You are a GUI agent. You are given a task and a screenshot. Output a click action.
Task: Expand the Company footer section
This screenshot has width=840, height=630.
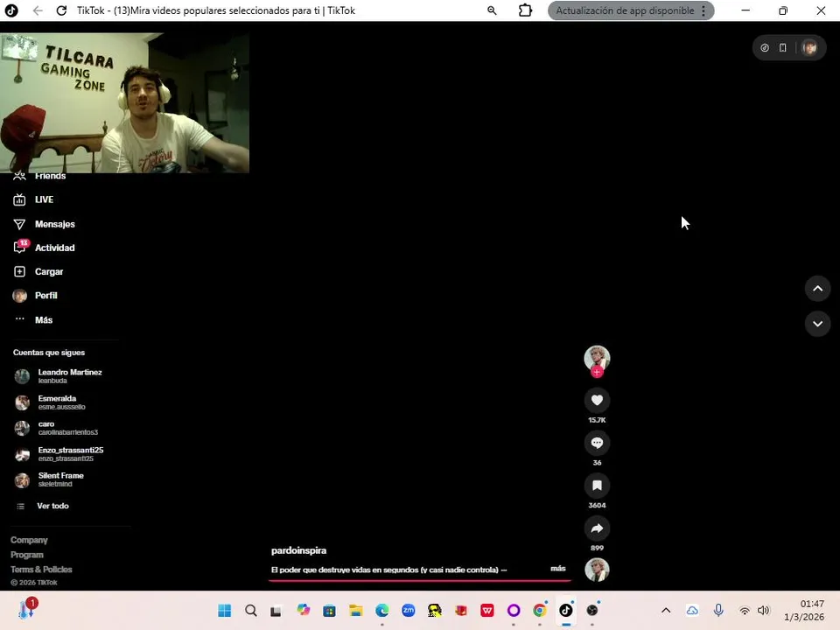(x=29, y=540)
